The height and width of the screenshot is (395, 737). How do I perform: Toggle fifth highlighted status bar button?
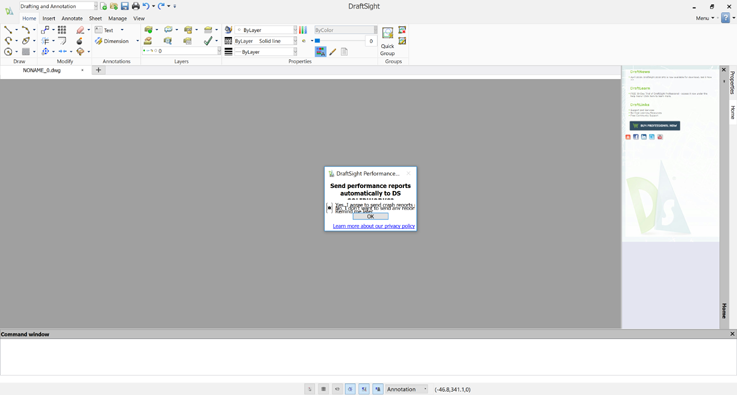364,389
